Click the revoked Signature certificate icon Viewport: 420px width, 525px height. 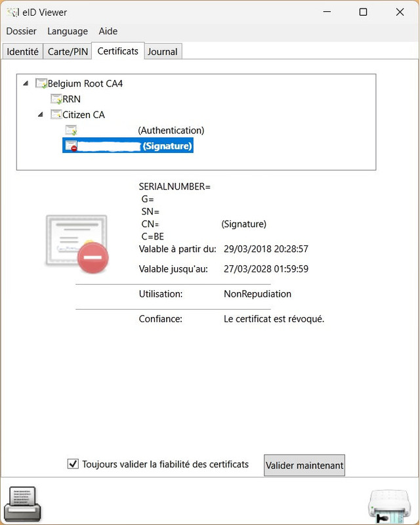click(x=71, y=146)
